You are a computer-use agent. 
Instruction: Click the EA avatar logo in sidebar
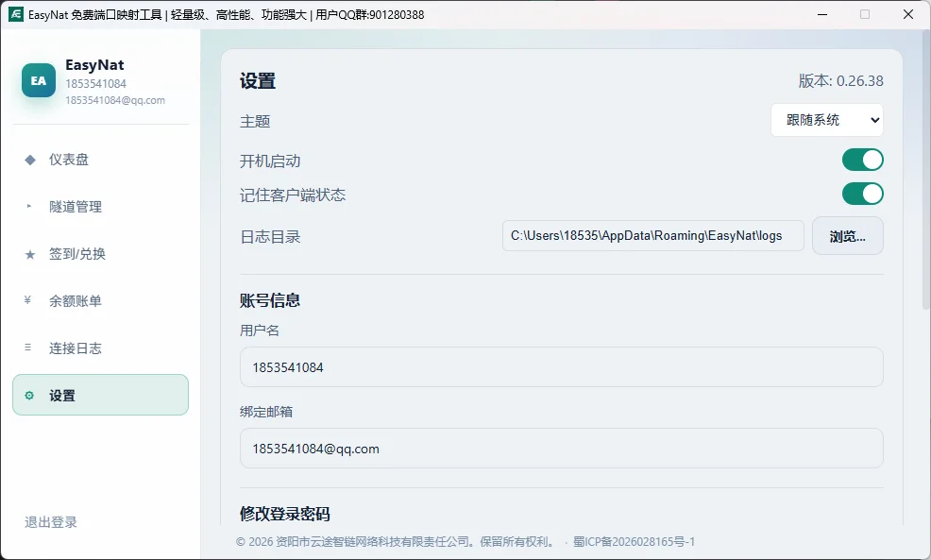pyautogui.click(x=39, y=80)
